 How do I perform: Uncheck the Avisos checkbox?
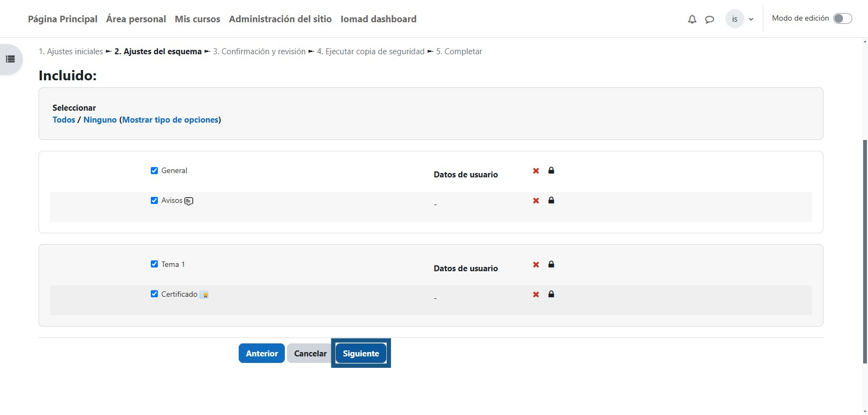click(154, 200)
